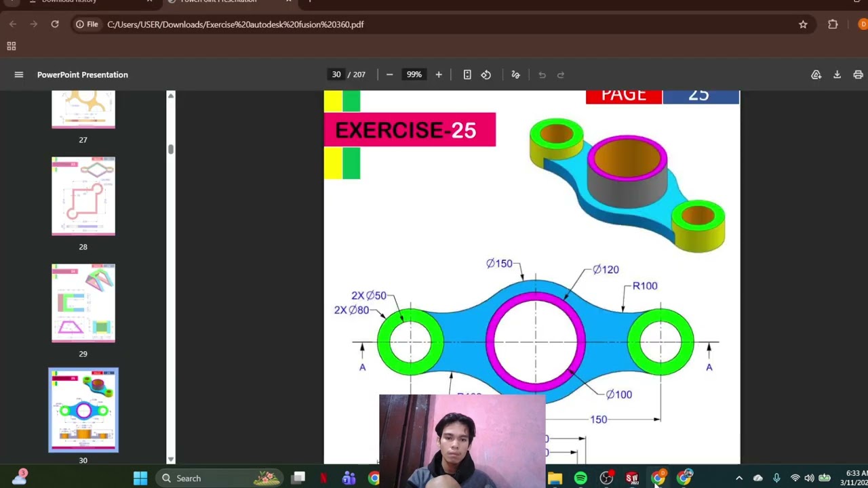Click the thumbnail panel scroll up arrow
Image resolution: width=868 pixels, height=488 pixels.
coord(171,96)
